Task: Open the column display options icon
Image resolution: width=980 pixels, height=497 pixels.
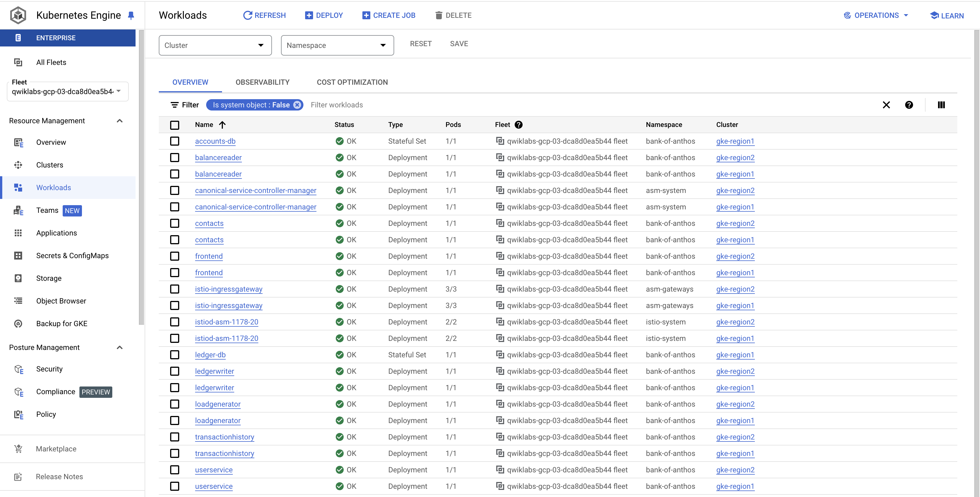Action: tap(941, 105)
